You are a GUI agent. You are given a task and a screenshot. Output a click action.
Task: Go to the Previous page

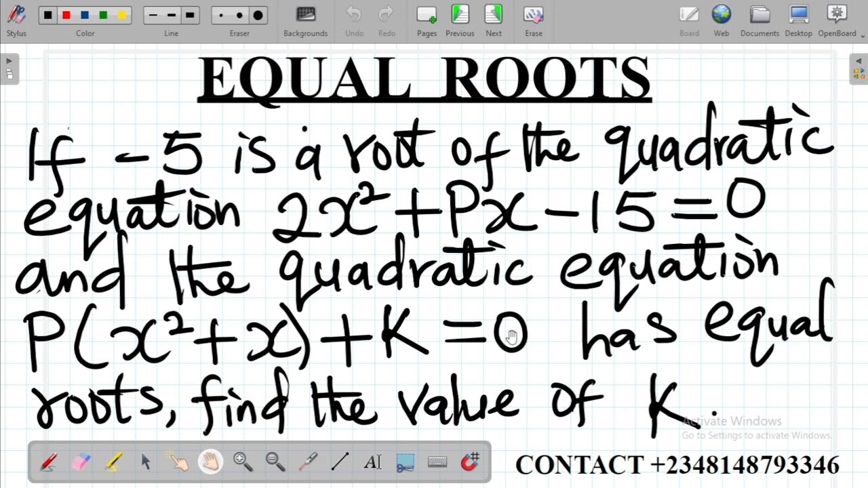[460, 20]
